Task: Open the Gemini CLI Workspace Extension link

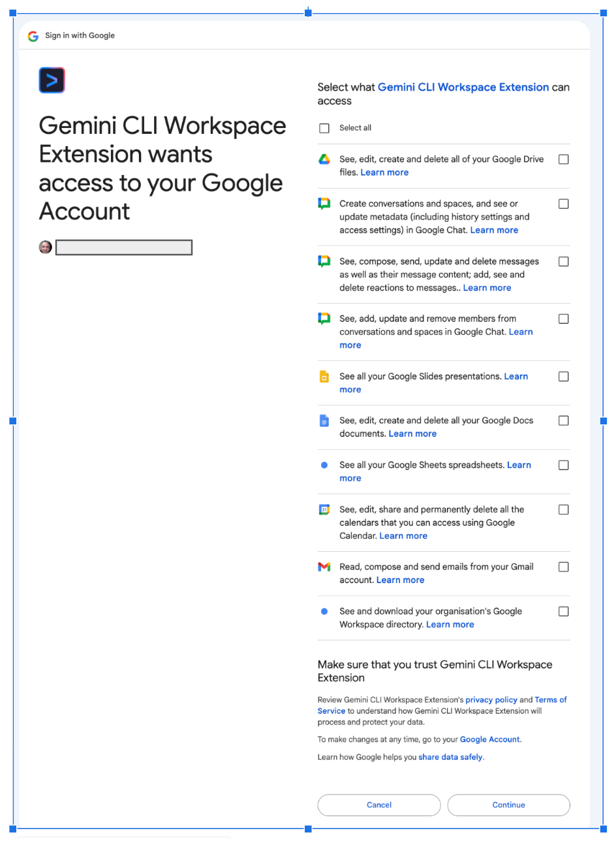Action: (463, 87)
